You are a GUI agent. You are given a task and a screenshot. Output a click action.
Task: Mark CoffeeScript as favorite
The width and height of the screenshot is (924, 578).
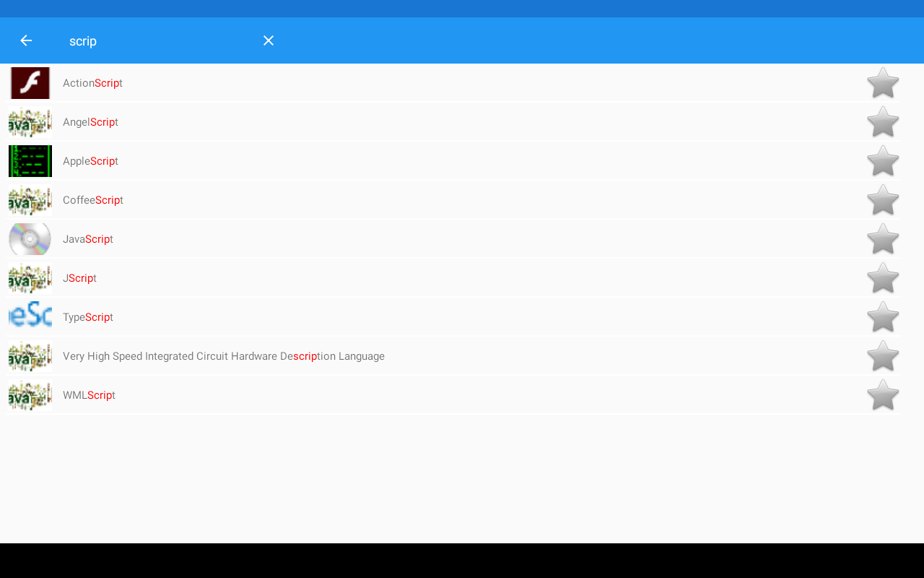point(883,200)
